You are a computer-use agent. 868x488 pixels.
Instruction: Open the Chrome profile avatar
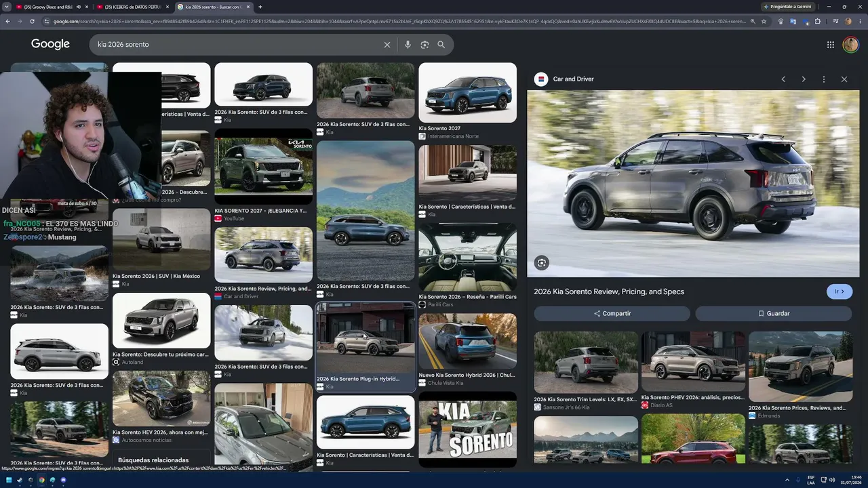point(848,21)
